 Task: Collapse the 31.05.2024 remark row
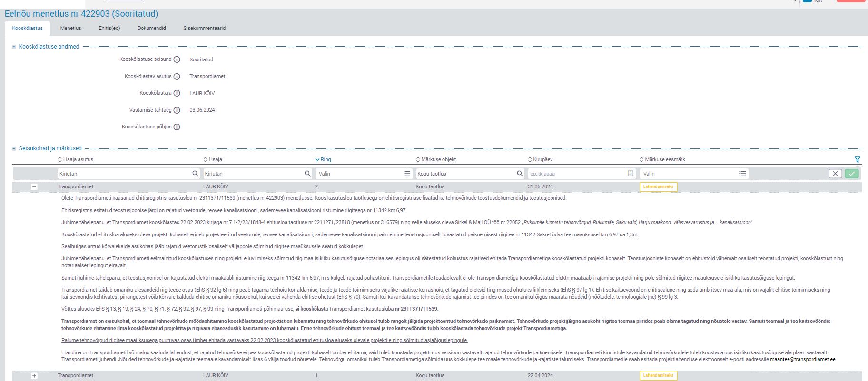pos(34,187)
